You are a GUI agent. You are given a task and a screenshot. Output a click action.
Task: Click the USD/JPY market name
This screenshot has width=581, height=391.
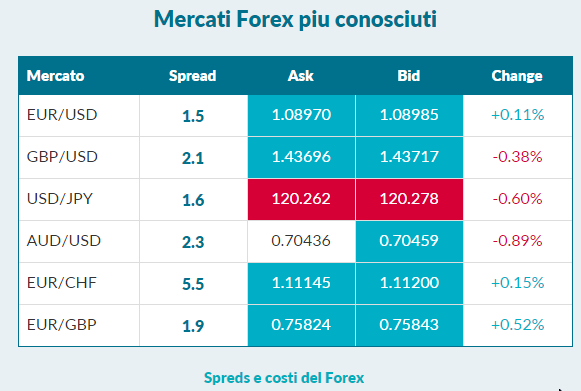(x=59, y=199)
